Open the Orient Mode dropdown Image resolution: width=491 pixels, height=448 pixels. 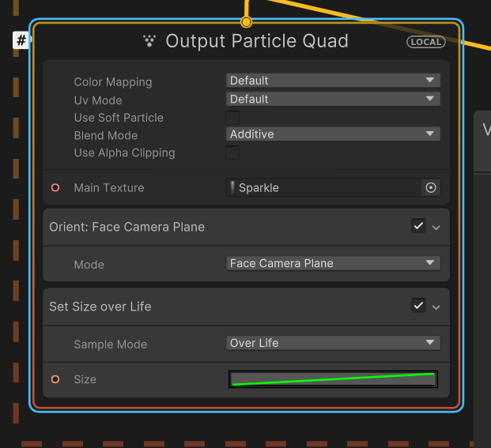click(333, 263)
